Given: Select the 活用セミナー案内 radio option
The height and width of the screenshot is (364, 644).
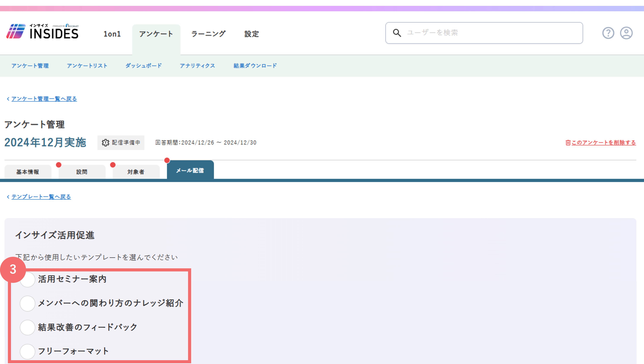Looking at the screenshot, I should pyautogui.click(x=27, y=279).
